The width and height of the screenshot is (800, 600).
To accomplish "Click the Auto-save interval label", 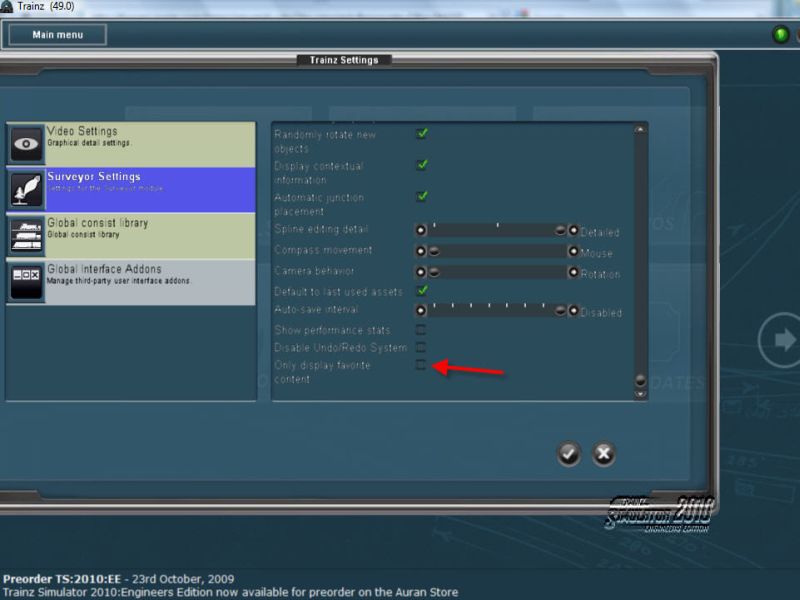I will click(316, 310).
